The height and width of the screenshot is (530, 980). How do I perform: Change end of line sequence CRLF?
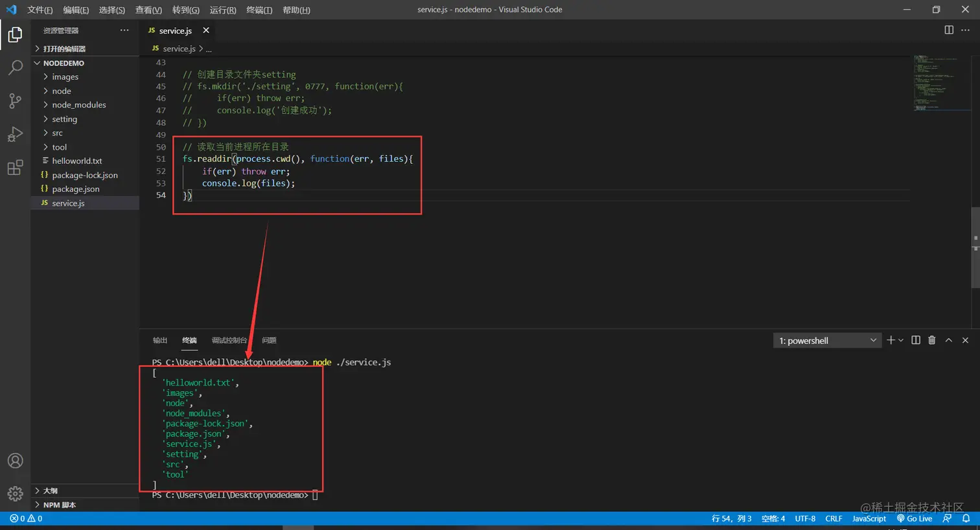[834, 518]
